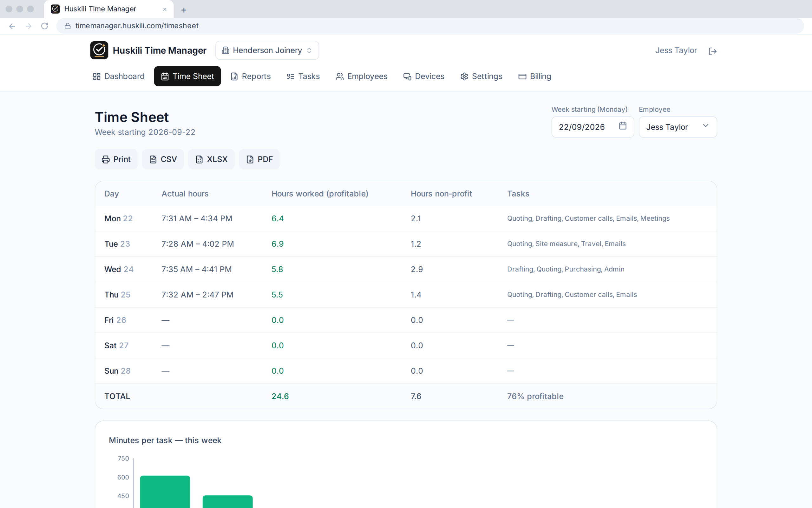The height and width of the screenshot is (508, 812).
Task: Click the file icon on the CSV button
Action: point(153,160)
